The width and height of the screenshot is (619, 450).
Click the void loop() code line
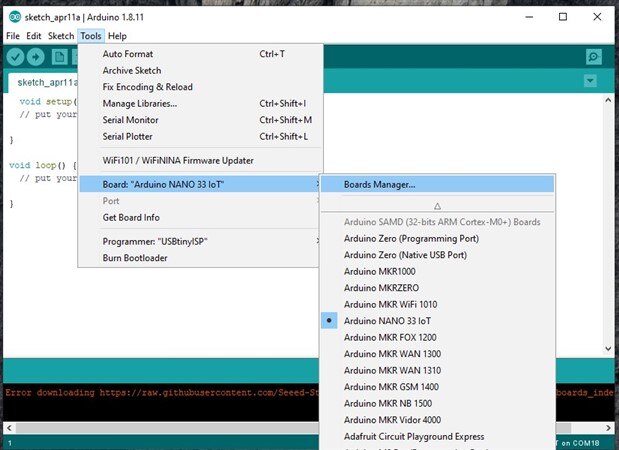(x=43, y=165)
